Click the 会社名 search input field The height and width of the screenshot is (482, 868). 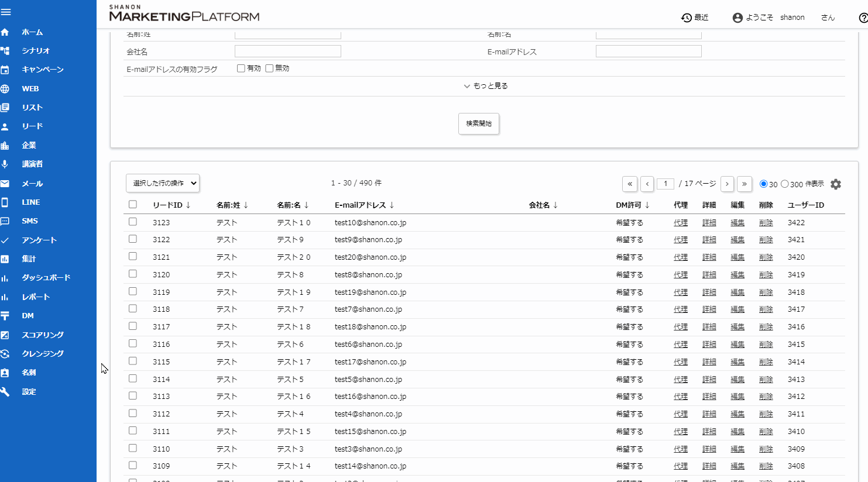point(288,51)
